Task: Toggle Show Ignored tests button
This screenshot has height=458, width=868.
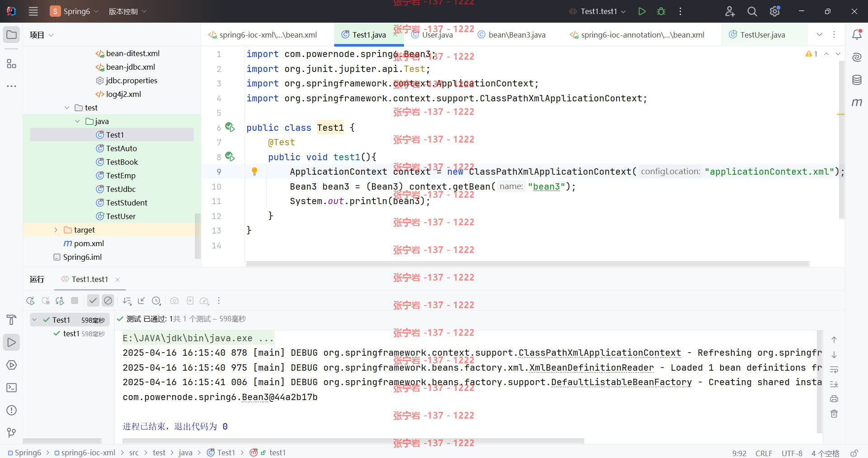Action: [108, 301]
